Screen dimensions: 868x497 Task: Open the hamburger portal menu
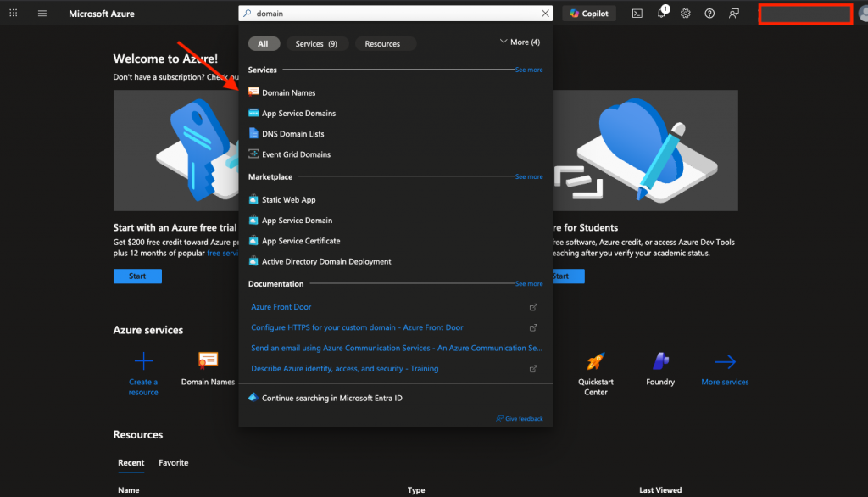click(x=42, y=14)
